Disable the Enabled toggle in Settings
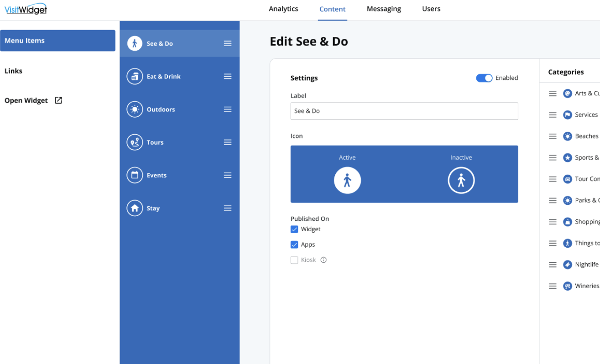600x364 pixels. [484, 78]
